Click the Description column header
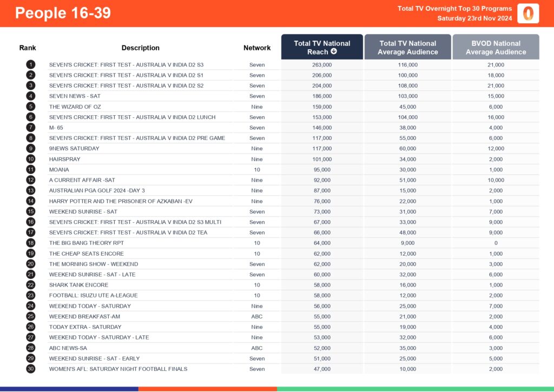This screenshot has height=392, width=554. pyautogui.click(x=140, y=48)
